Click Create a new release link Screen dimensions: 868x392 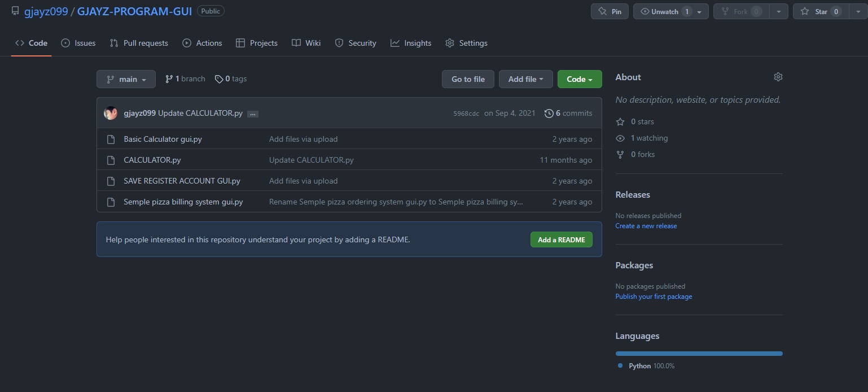click(x=646, y=226)
